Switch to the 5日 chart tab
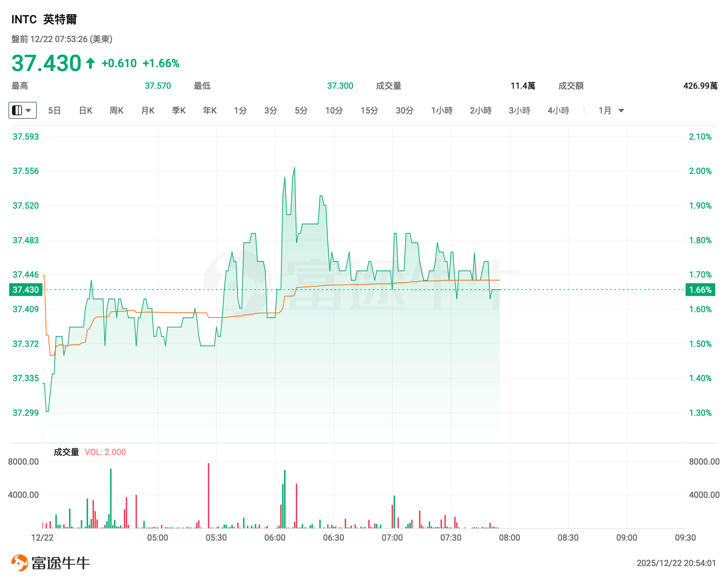The image size is (728, 582). 54,111
